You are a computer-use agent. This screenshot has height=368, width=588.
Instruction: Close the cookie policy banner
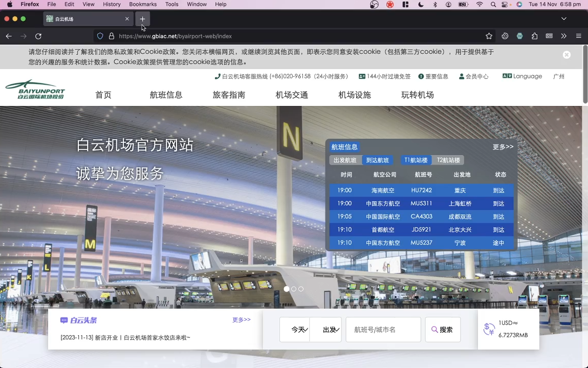click(567, 55)
